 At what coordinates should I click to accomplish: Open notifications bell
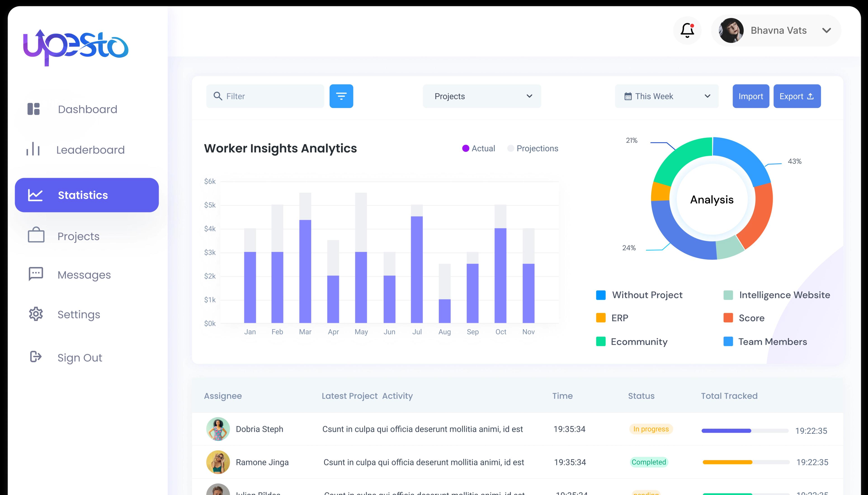click(x=687, y=30)
